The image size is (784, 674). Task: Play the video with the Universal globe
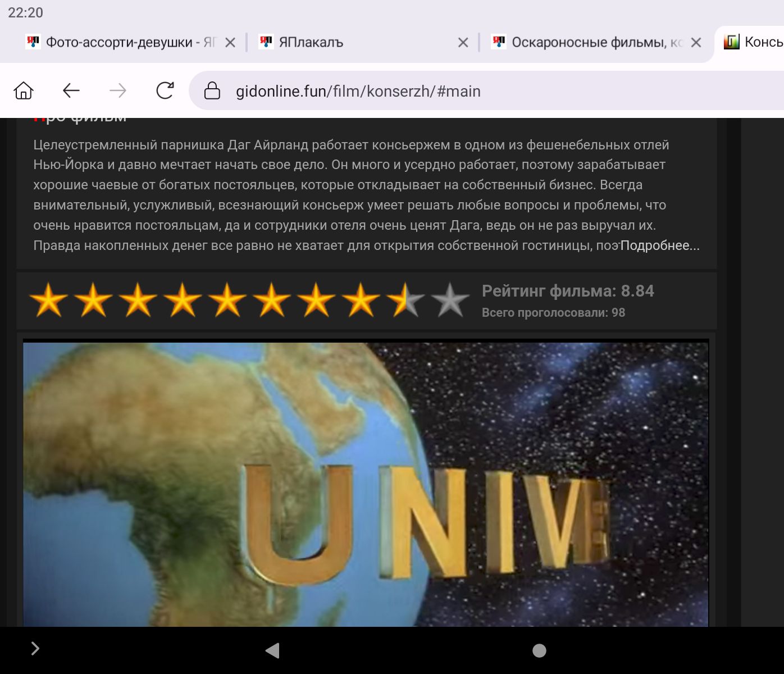tap(366, 483)
